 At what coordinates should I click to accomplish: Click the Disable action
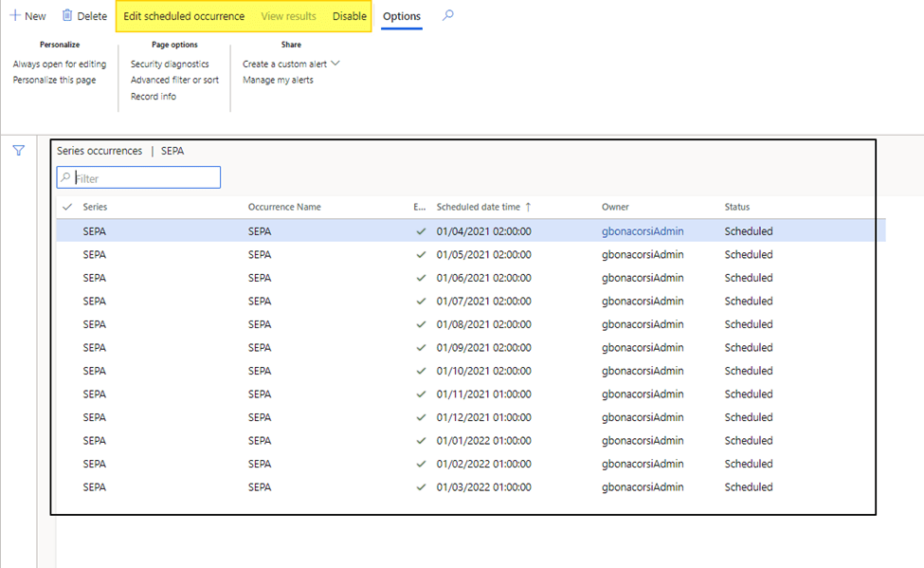coord(349,16)
